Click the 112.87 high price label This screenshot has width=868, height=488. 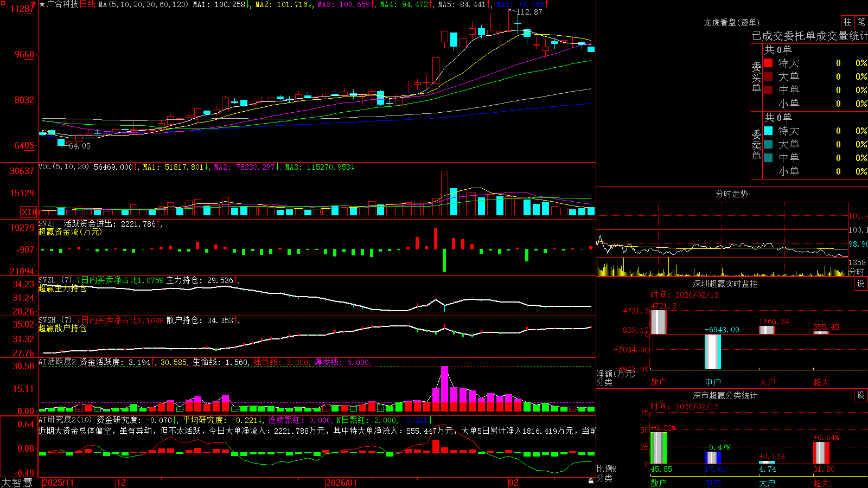[x=529, y=12]
